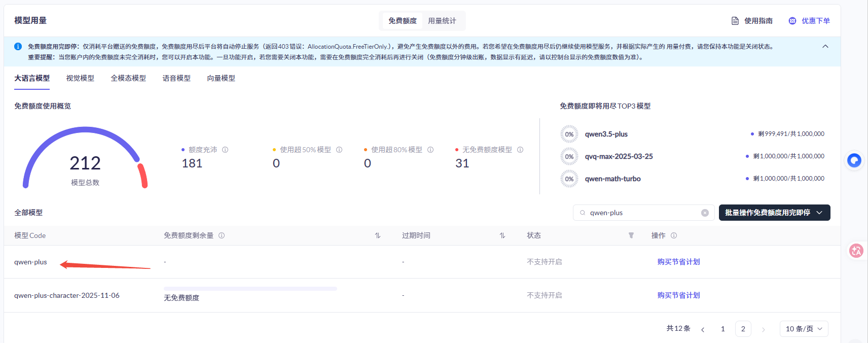Click the search magnifier icon in the model search box
Screen dimensions: 868x343
(x=583, y=213)
